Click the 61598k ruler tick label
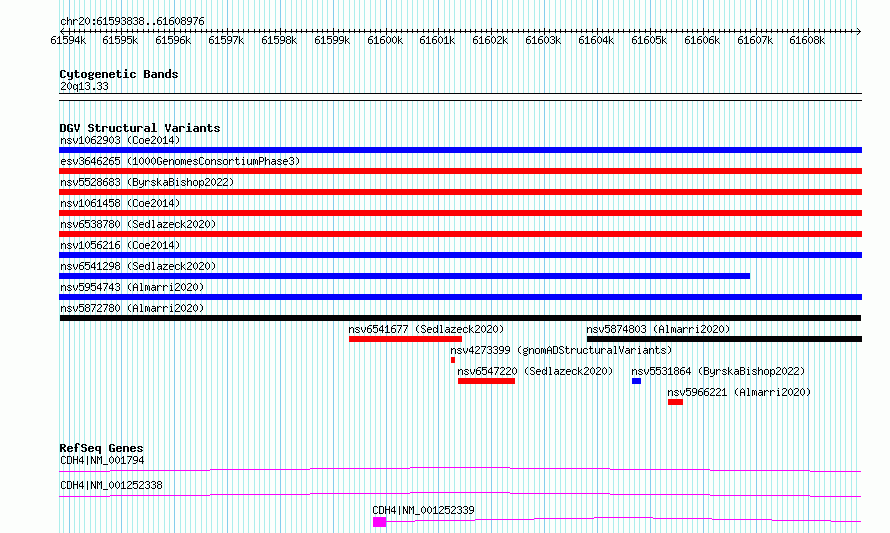Viewport: 890px width, 533px height. [279, 40]
